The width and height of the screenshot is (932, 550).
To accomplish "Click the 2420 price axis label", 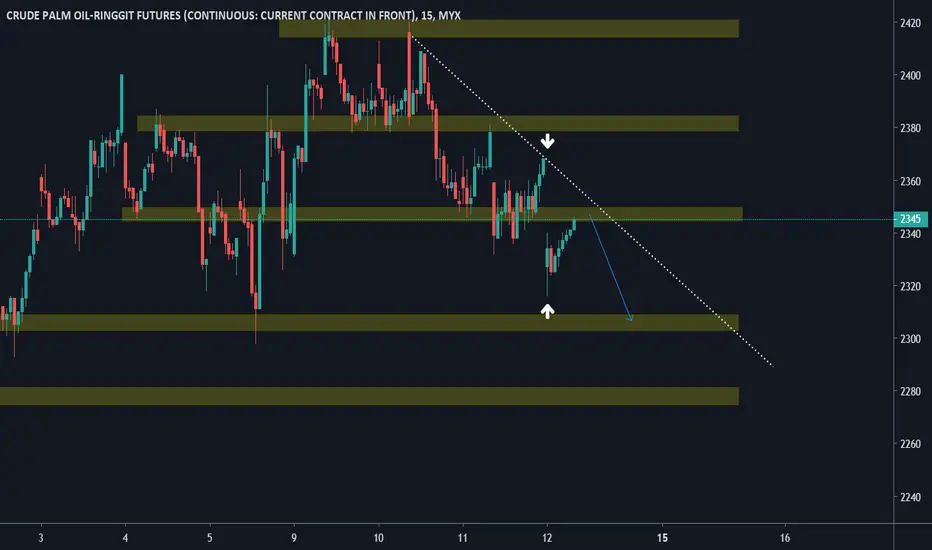I will coord(910,23).
